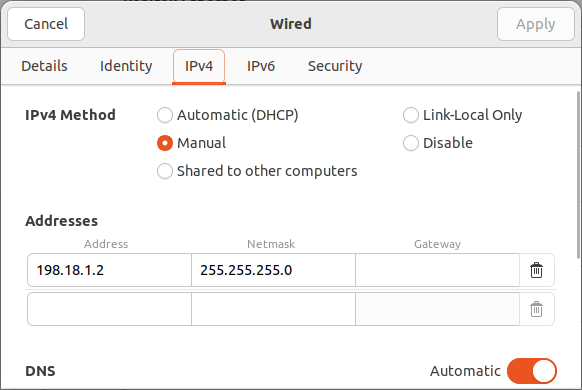Select Link-Local Only method

point(462,115)
